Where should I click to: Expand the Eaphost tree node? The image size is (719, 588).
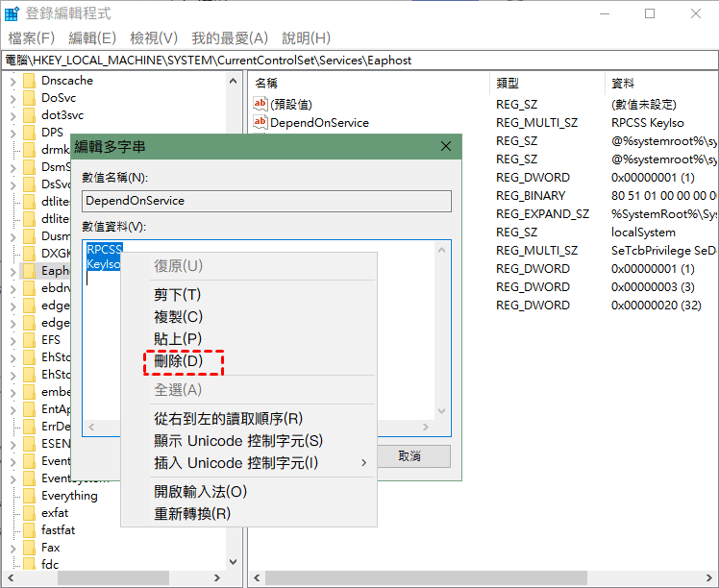point(12,272)
